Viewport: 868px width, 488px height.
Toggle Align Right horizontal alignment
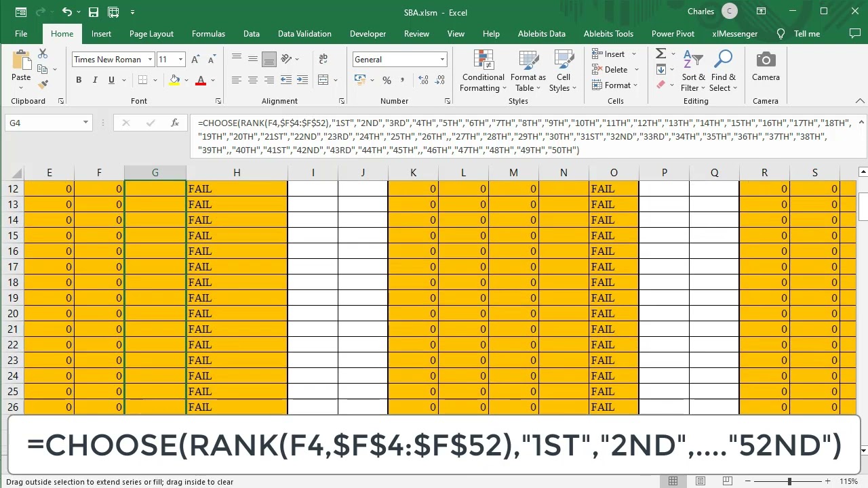(269, 80)
